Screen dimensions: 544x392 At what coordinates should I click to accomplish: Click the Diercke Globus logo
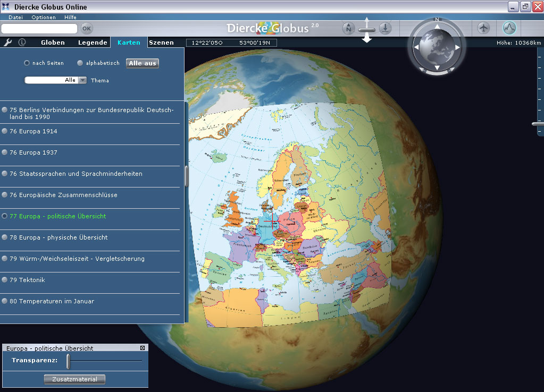[272, 28]
